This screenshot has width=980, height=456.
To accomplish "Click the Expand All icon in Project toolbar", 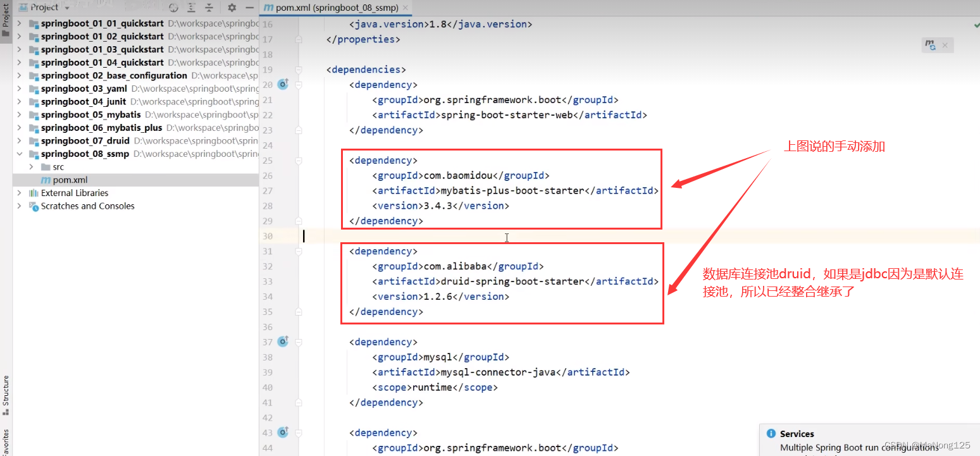I will [x=192, y=8].
